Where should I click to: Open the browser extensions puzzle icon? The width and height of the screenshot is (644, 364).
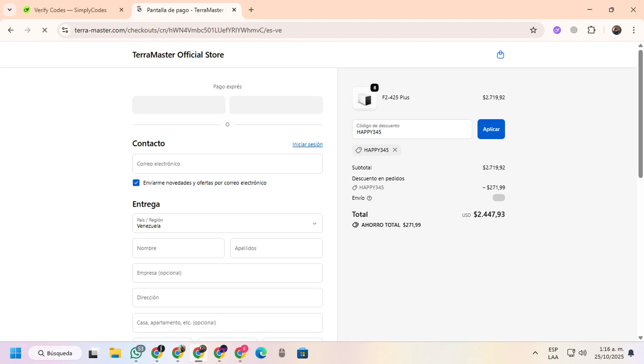coord(592,30)
